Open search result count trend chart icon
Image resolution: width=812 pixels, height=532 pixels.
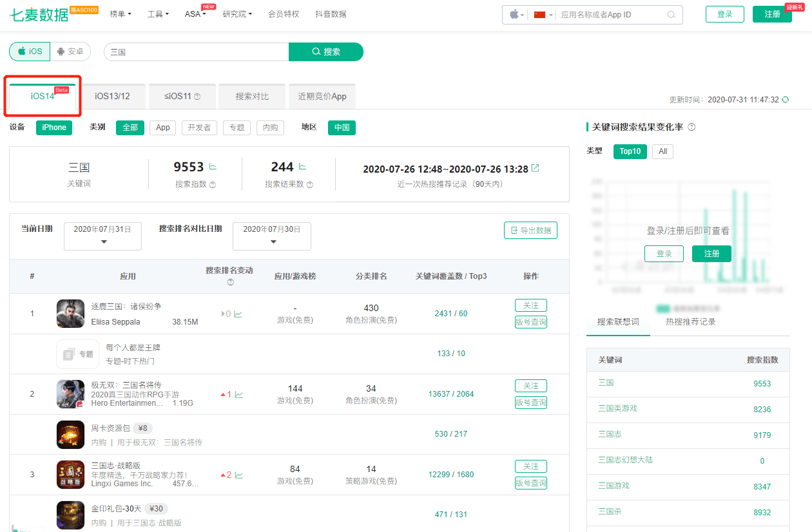(302, 167)
